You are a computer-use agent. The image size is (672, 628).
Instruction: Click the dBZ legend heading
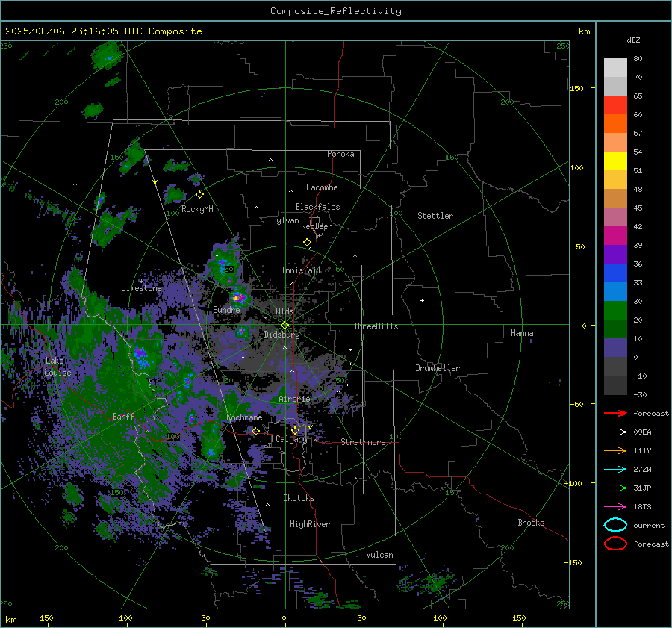point(633,40)
